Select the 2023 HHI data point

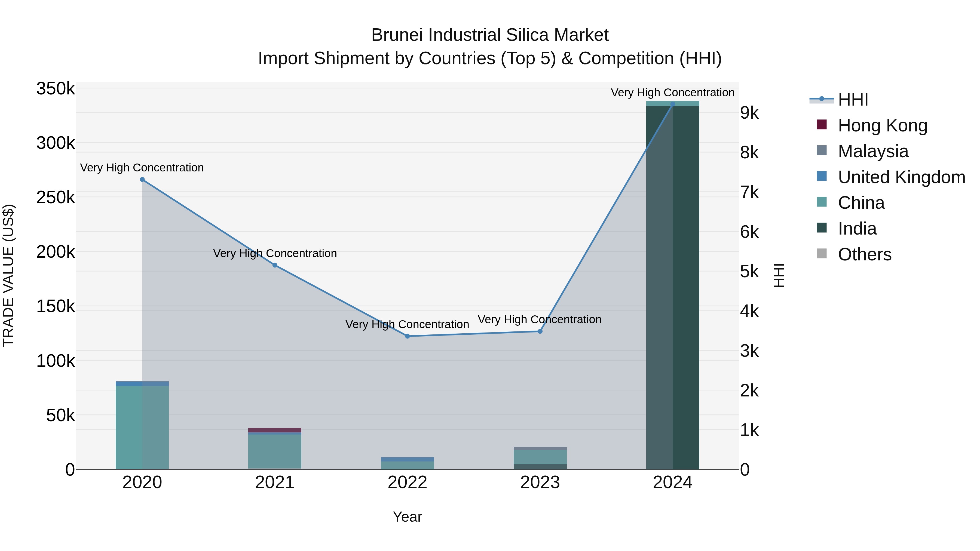540,331
